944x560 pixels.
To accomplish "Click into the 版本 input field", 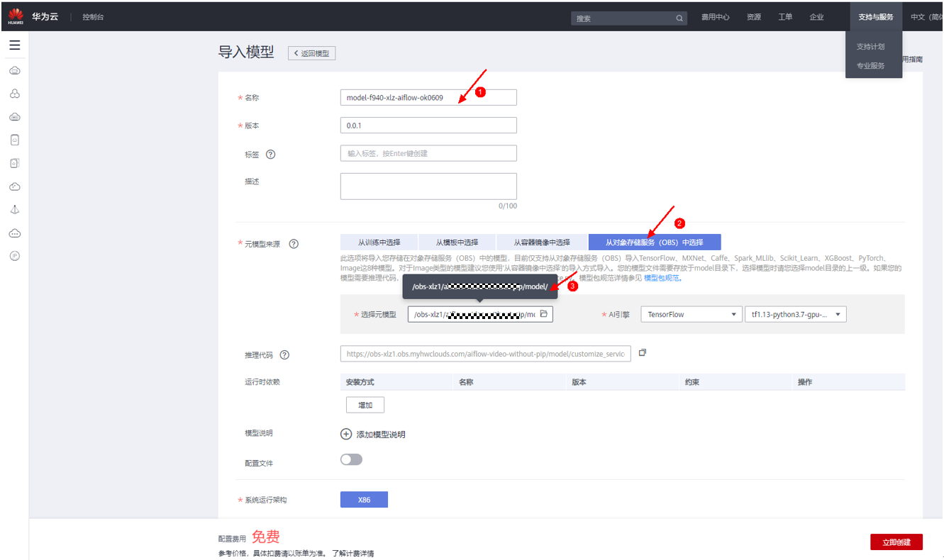I will tap(428, 125).
